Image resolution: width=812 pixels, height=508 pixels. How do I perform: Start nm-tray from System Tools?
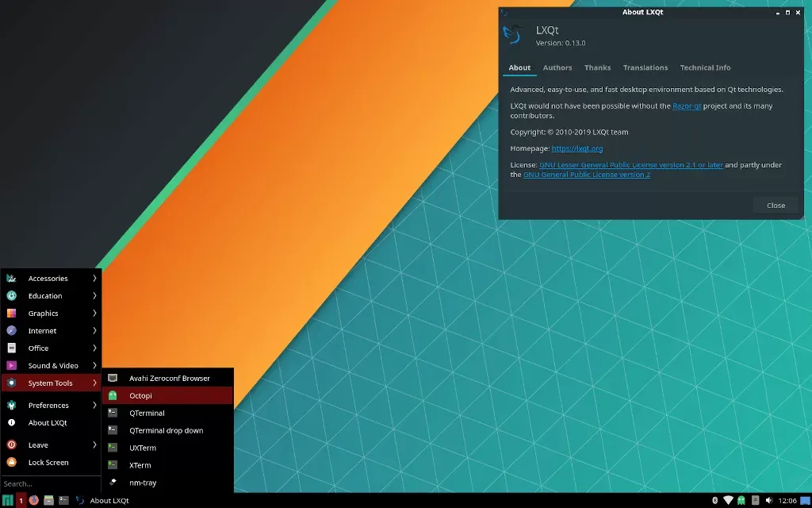click(x=168, y=483)
